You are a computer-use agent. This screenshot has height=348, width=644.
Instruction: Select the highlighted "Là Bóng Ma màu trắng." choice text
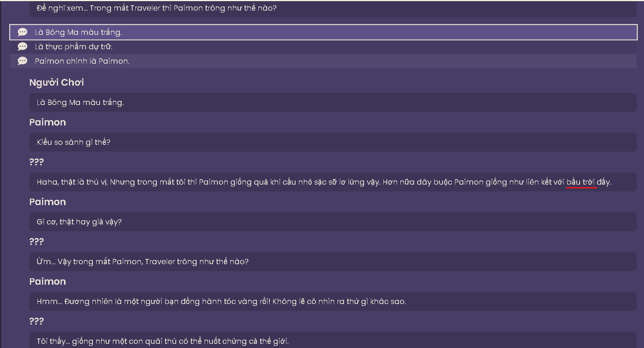click(78, 32)
